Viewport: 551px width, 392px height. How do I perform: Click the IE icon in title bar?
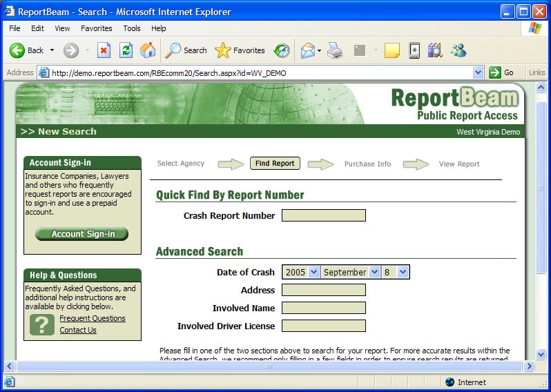(x=10, y=12)
